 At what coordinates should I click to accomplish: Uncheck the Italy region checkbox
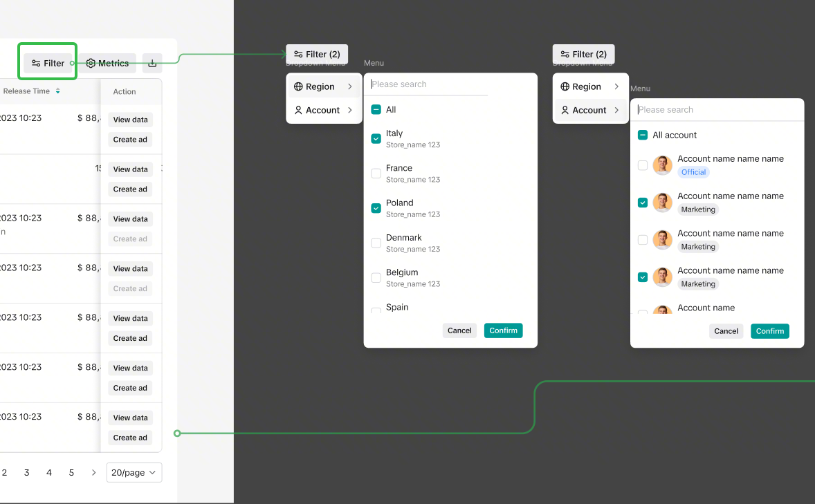(376, 138)
